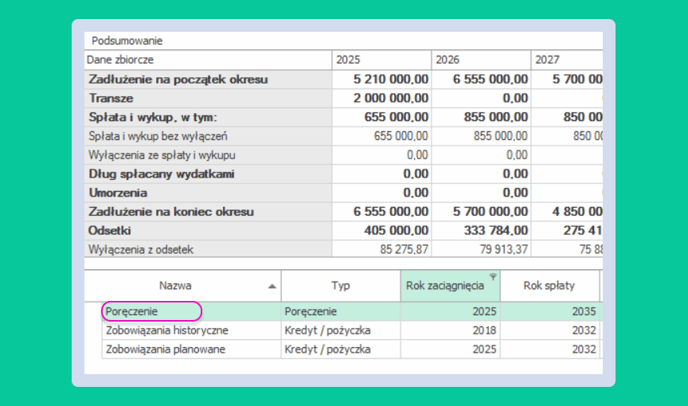The height and width of the screenshot is (406, 688).
Task: Click the Poręczenie cell in the Typ column
Action: pos(340,311)
